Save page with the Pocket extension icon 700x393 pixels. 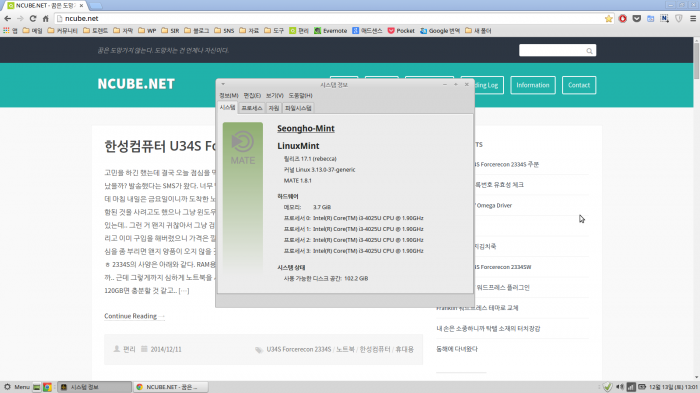click(x=637, y=19)
